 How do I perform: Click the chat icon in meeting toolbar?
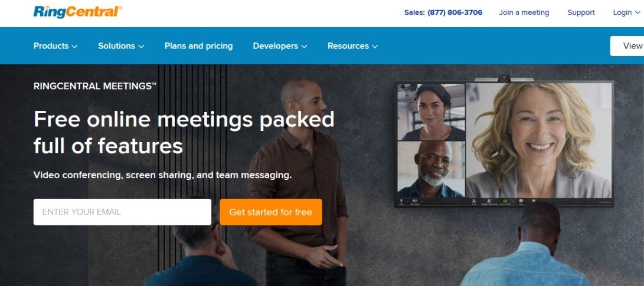pos(521,202)
